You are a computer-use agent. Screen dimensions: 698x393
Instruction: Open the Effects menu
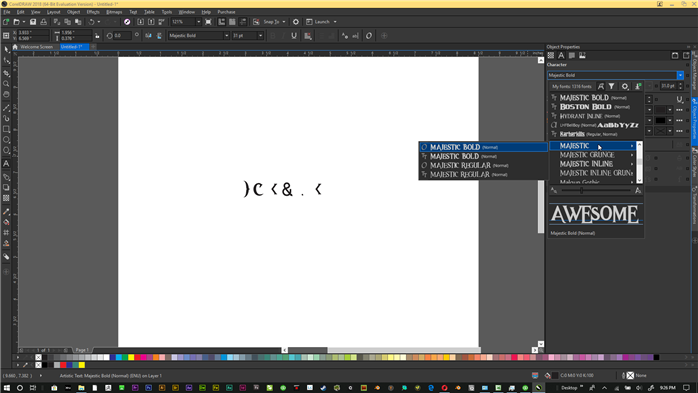pyautogui.click(x=93, y=12)
